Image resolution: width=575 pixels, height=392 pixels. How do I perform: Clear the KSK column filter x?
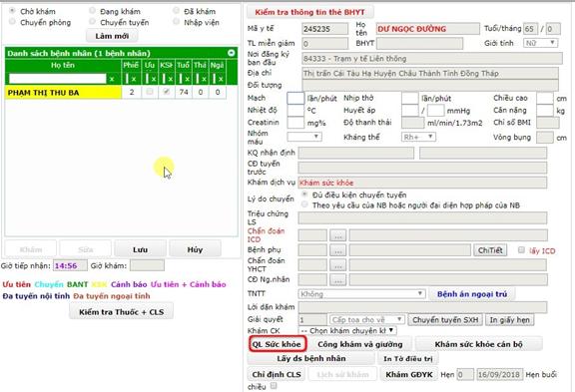tap(171, 79)
